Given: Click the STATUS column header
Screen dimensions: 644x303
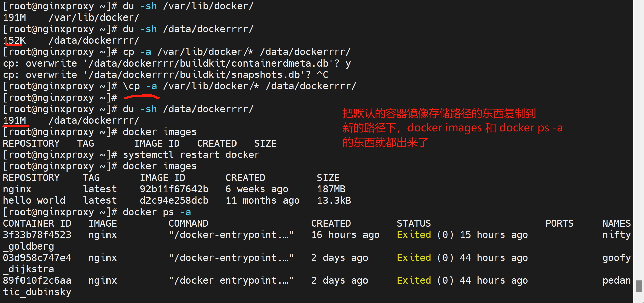Looking at the screenshot, I should point(414,223).
